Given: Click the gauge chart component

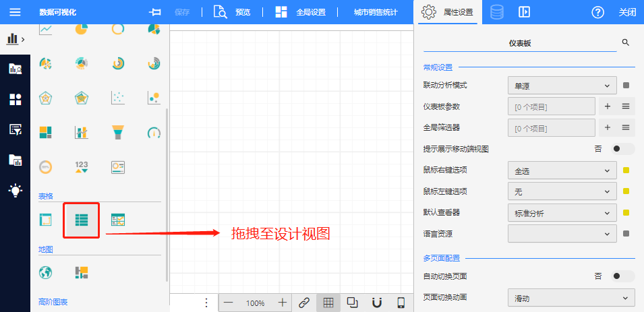Looking at the screenshot, I should tap(154, 132).
